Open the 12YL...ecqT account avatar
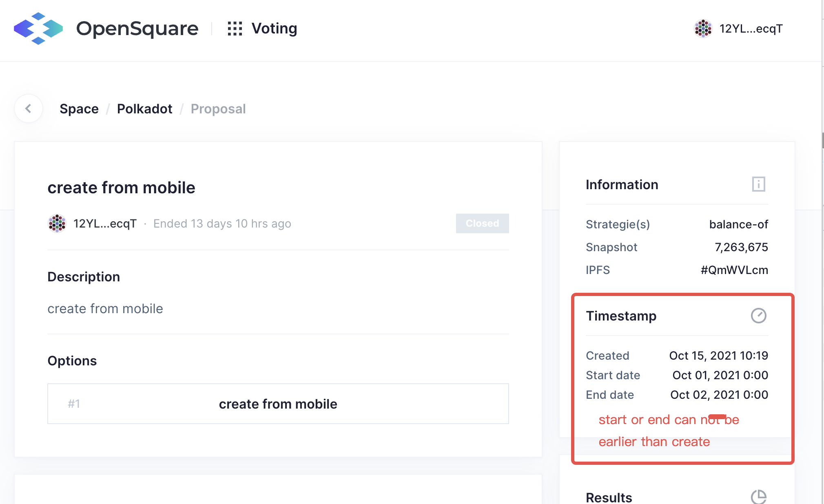The image size is (824, 504). 702,29
